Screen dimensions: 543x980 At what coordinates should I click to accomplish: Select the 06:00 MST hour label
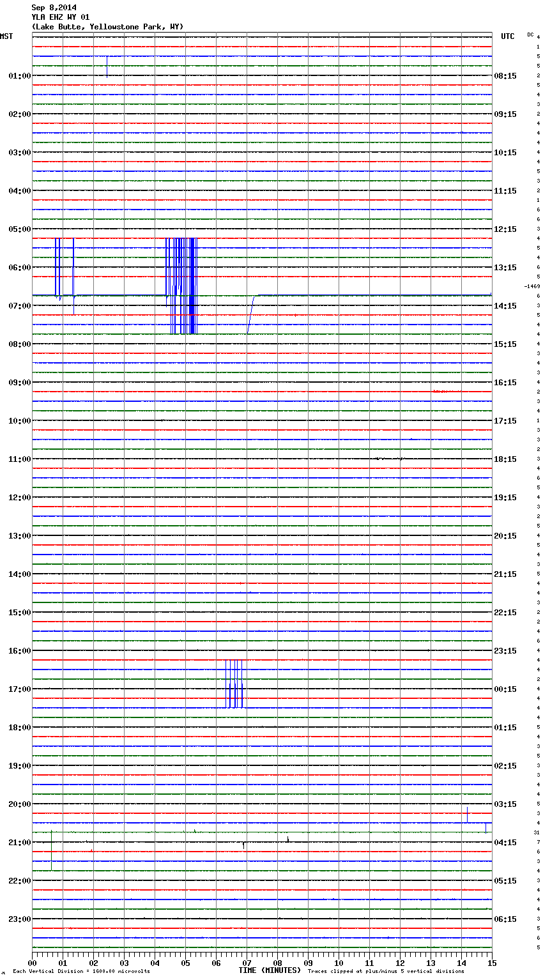pyautogui.click(x=20, y=268)
